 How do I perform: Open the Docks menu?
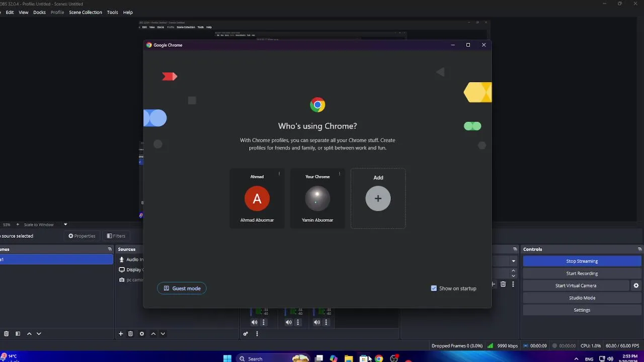39,13
